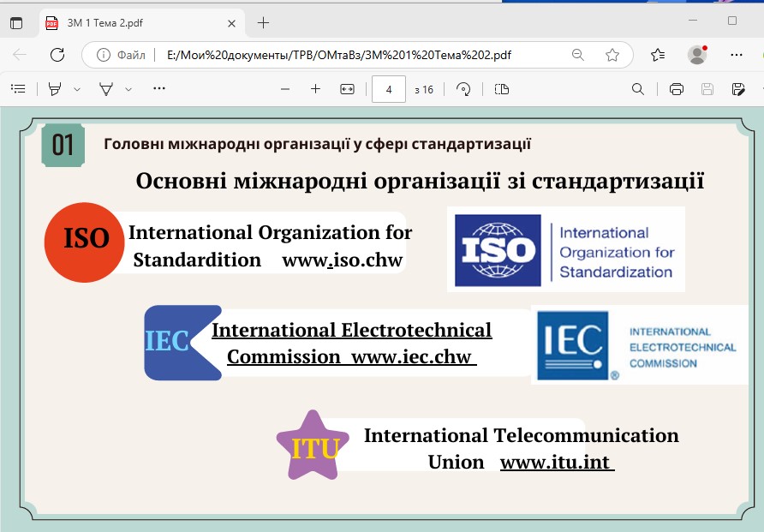Open the tab actions menu
The height and width of the screenshot is (532, 764).
point(16,22)
